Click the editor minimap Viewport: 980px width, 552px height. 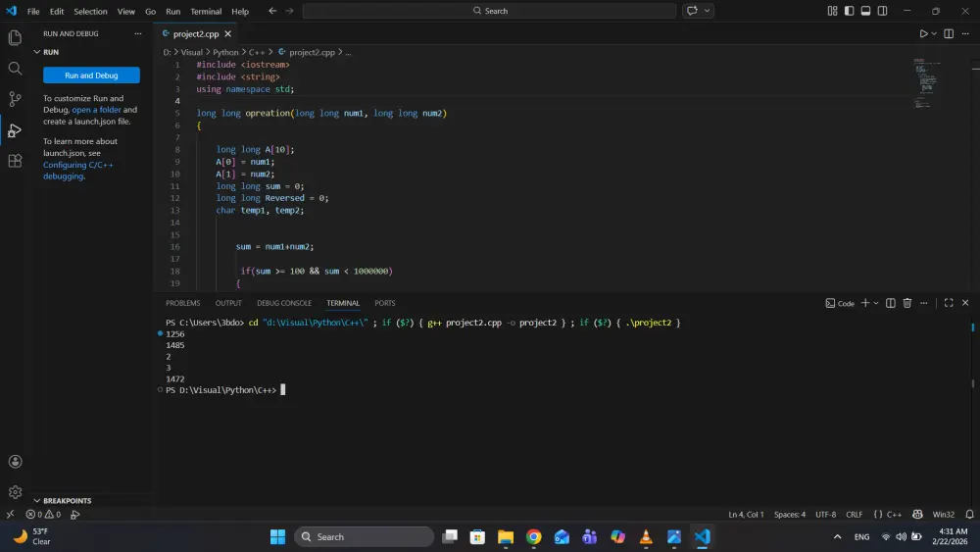pos(927,84)
